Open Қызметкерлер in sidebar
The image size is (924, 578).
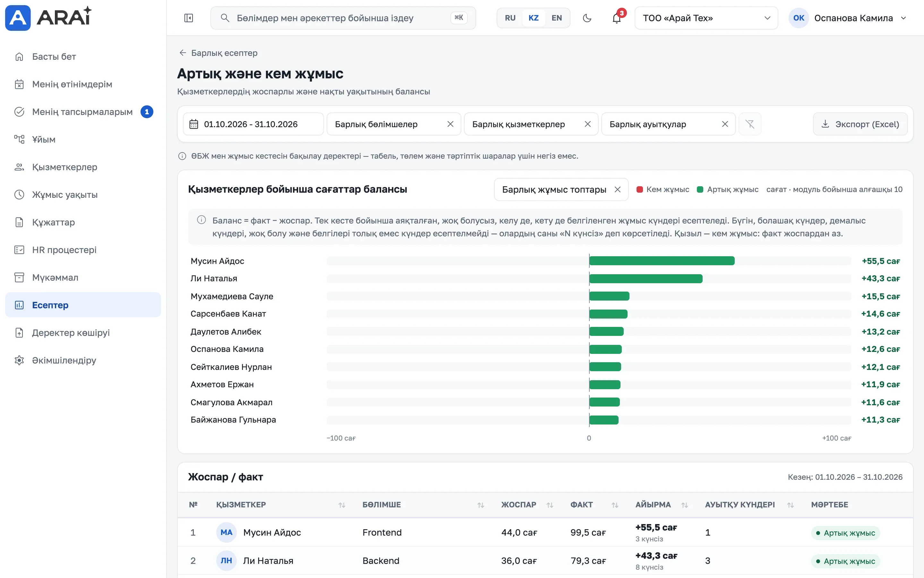(x=83, y=167)
